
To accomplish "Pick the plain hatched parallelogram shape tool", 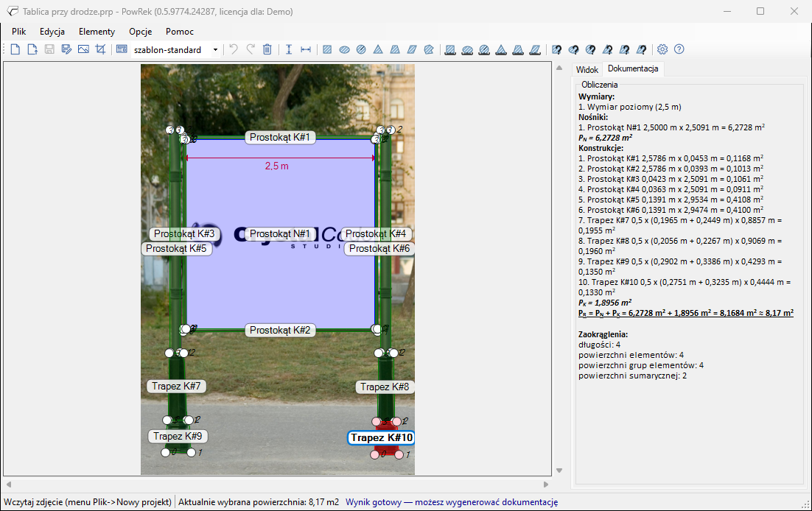I will tap(412, 50).
